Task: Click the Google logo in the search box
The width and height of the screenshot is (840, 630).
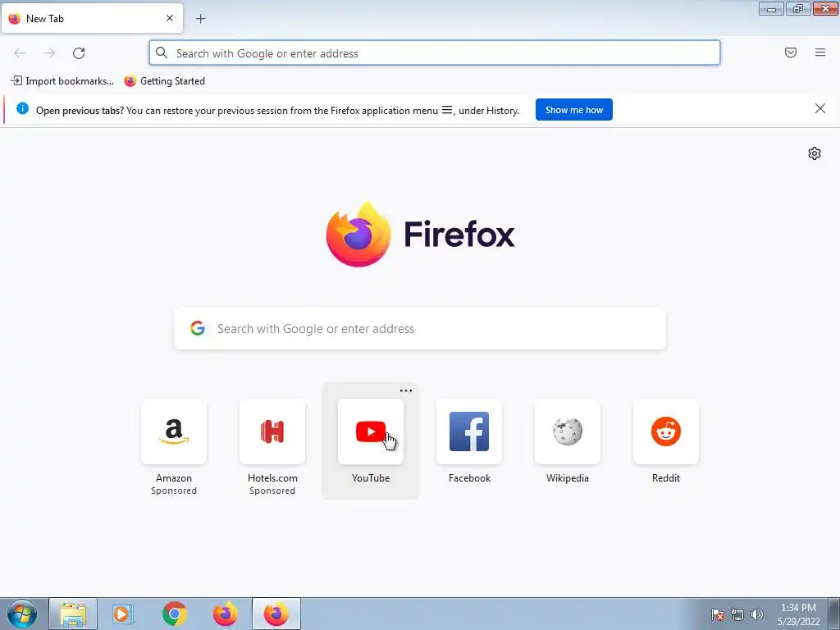Action: [198, 328]
